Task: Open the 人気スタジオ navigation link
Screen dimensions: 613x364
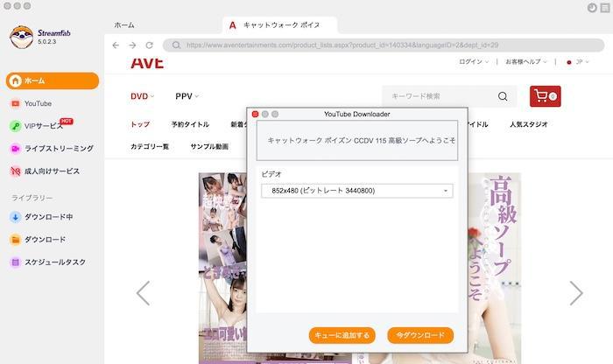Action: pyautogui.click(x=529, y=124)
